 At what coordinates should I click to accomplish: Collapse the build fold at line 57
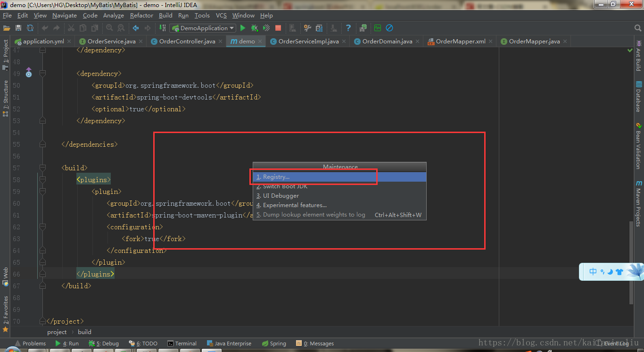(42, 168)
